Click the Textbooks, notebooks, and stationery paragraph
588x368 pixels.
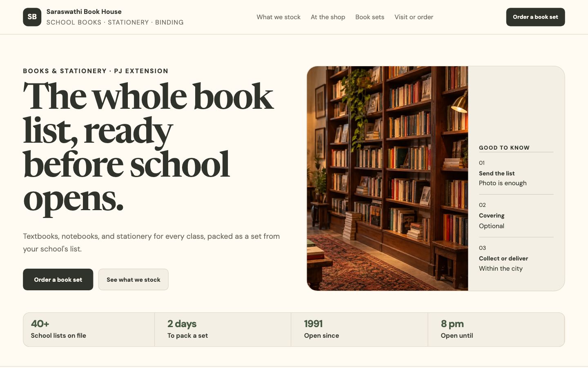[151, 242]
